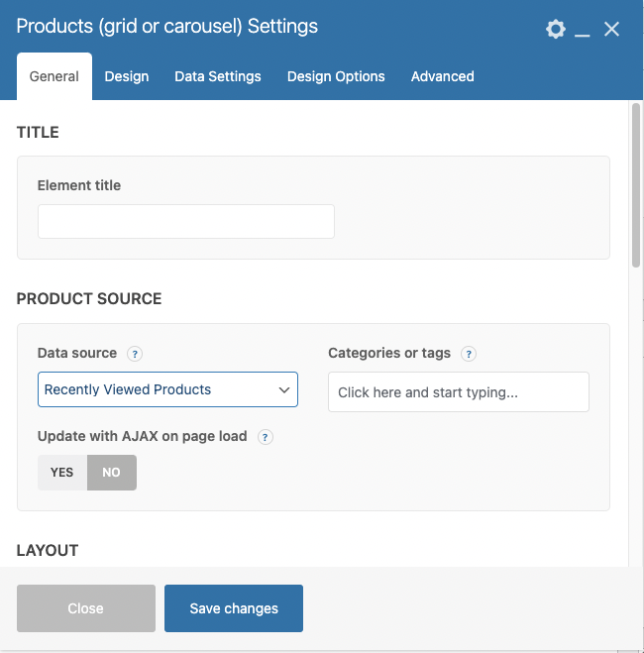Click the Categories or tags search field
The image size is (644, 653).
[x=459, y=392]
